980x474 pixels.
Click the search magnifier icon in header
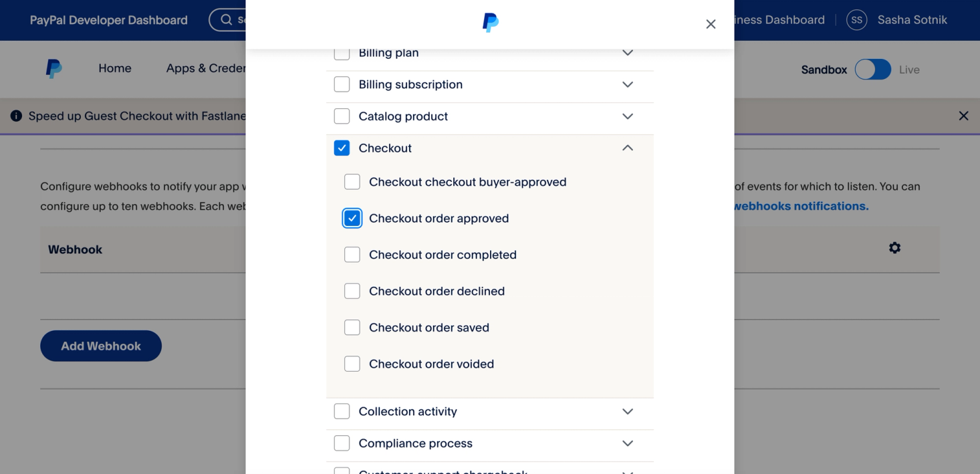coord(226,20)
